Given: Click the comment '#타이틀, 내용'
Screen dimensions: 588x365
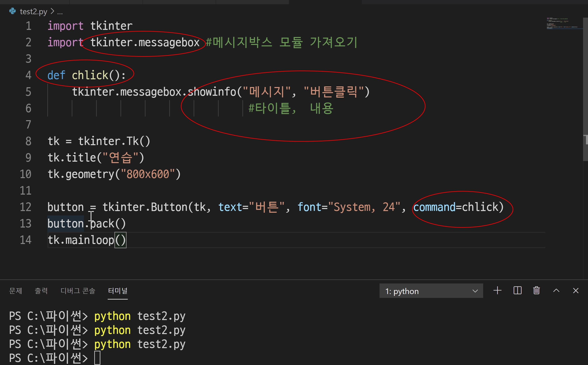Looking at the screenshot, I should point(291,108).
